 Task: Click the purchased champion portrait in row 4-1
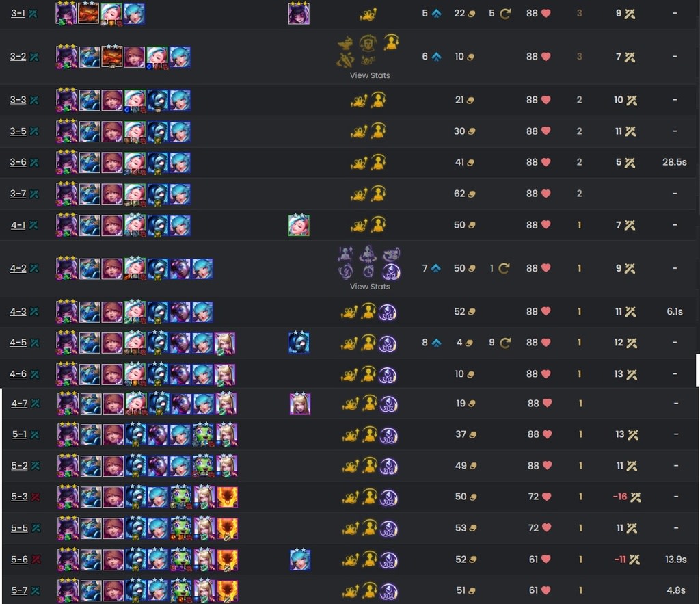(x=299, y=225)
